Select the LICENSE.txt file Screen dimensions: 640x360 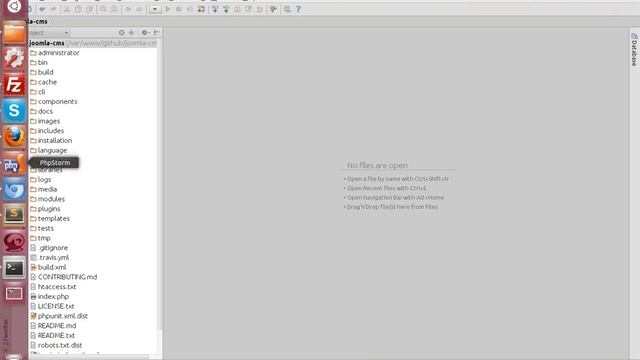(52, 306)
